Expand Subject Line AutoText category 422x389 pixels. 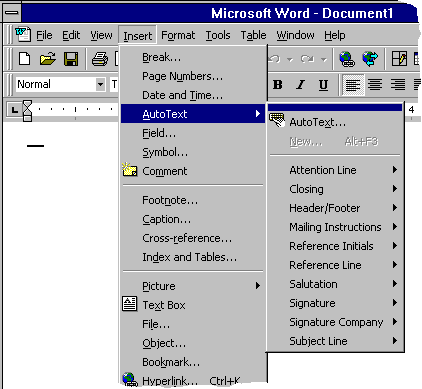336,341
